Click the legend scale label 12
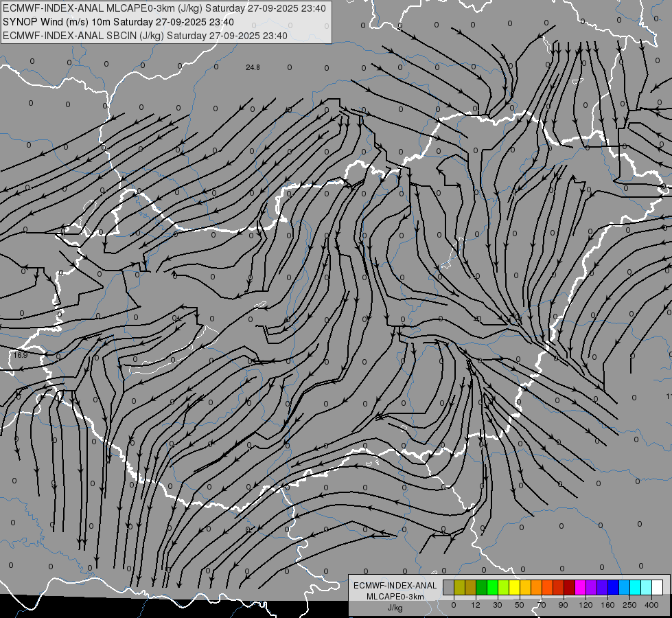The width and height of the screenshot is (672, 618). [x=476, y=605]
